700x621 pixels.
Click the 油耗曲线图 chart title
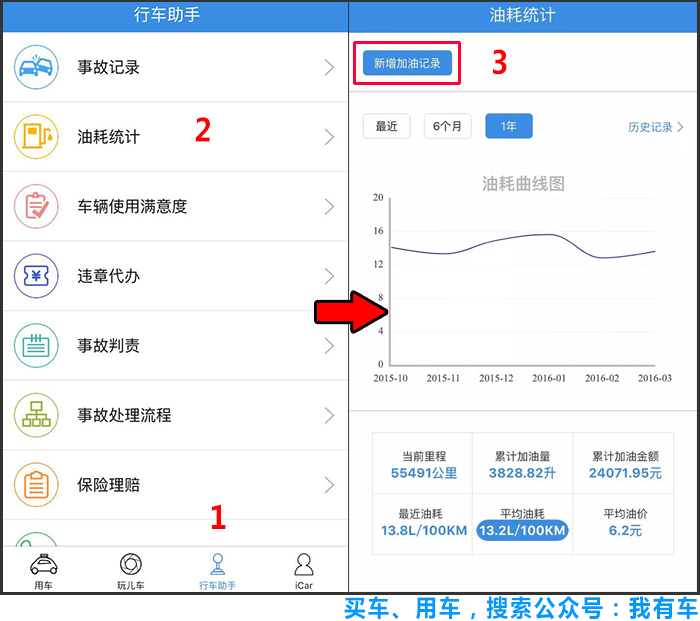tap(523, 183)
